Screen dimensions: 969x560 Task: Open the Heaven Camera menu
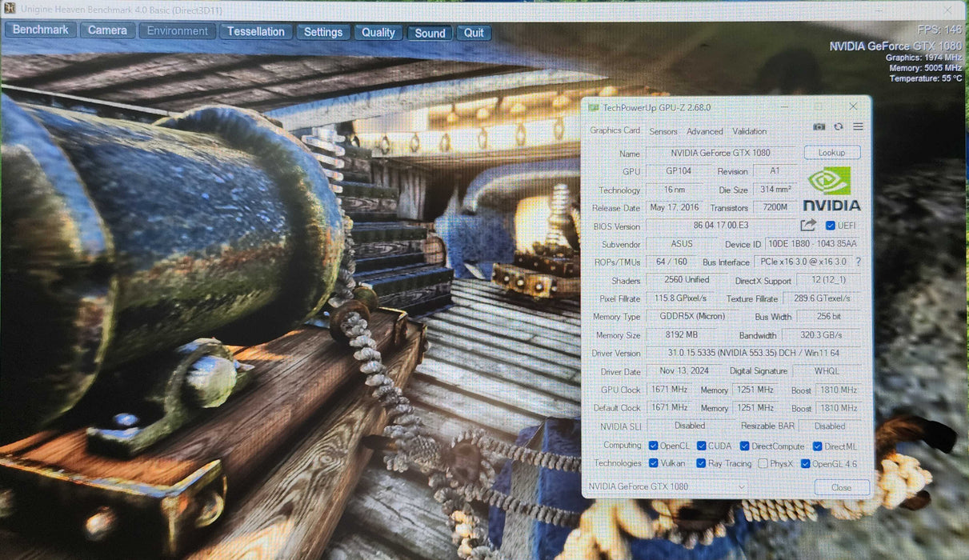[107, 30]
